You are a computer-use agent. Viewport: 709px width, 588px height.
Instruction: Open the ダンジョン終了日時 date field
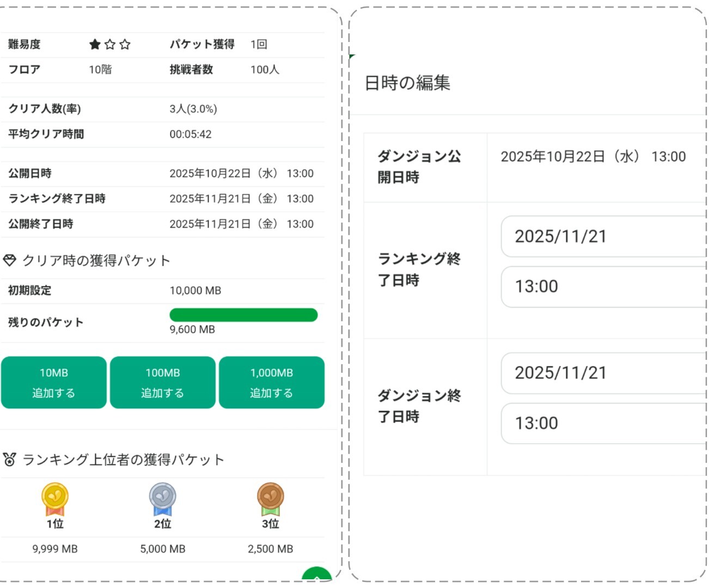[603, 373]
